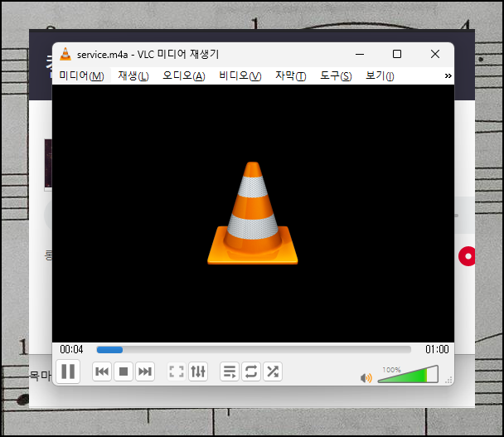Skip to the next track
The height and width of the screenshot is (437, 504).
(145, 371)
